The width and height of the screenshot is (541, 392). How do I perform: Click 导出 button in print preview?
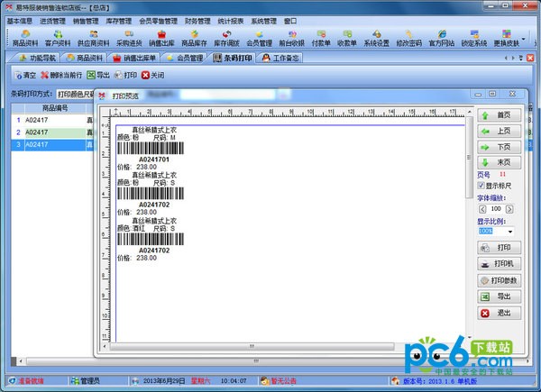(x=499, y=296)
